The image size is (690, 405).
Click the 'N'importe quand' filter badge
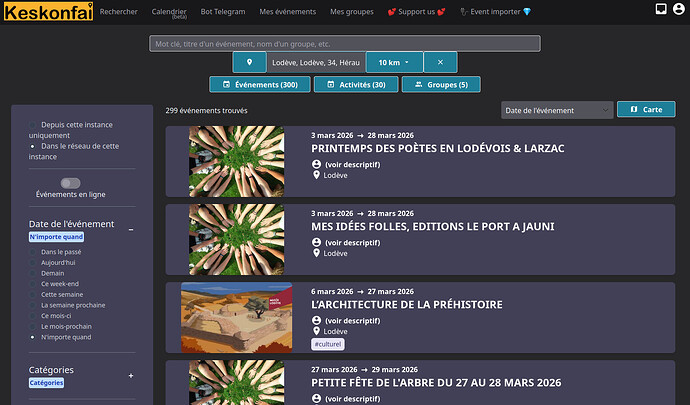pyautogui.click(x=56, y=237)
